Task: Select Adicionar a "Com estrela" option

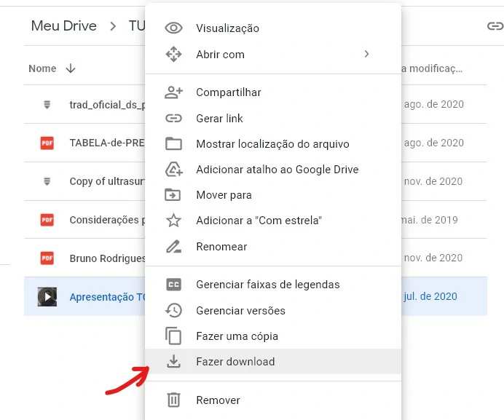Action: click(x=273, y=221)
